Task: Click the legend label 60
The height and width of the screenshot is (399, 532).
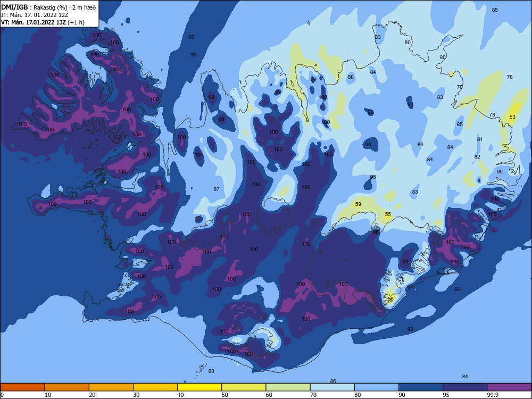Action: [269, 395]
